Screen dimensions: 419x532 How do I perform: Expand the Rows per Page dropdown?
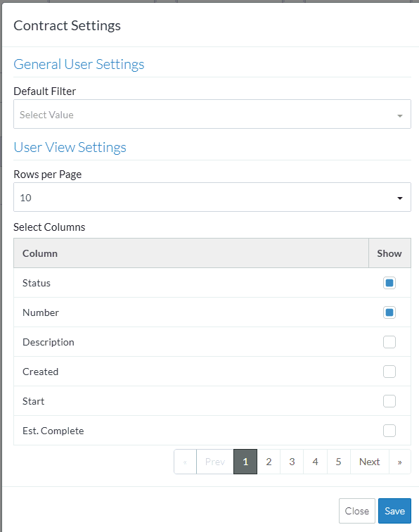click(212, 197)
